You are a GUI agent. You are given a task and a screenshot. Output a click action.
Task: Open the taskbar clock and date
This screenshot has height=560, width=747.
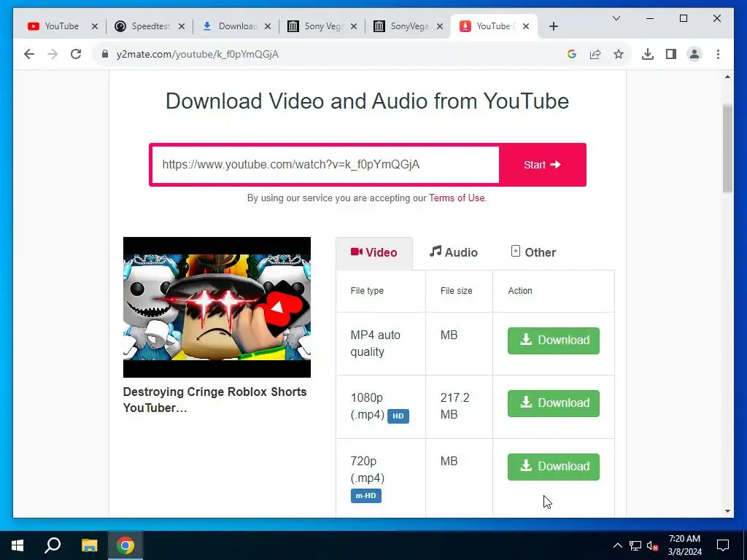[x=684, y=545]
